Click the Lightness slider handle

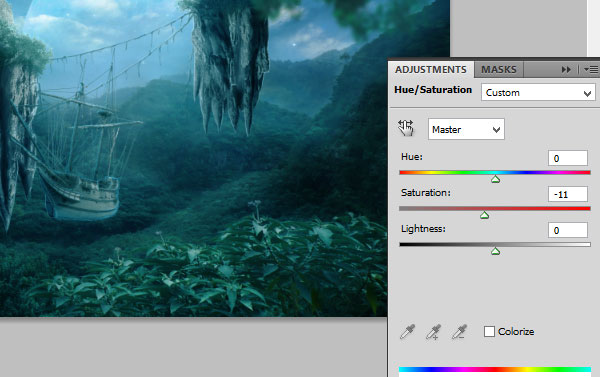coord(496,251)
